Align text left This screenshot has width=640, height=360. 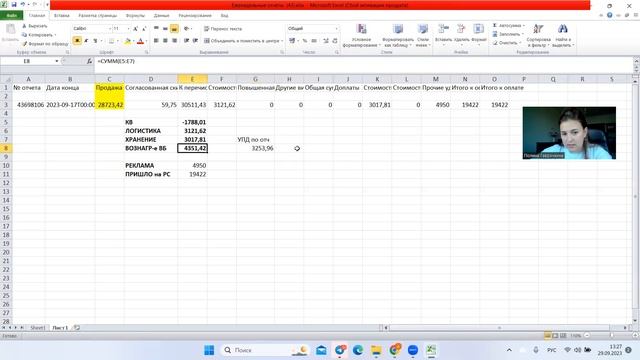click(x=156, y=41)
